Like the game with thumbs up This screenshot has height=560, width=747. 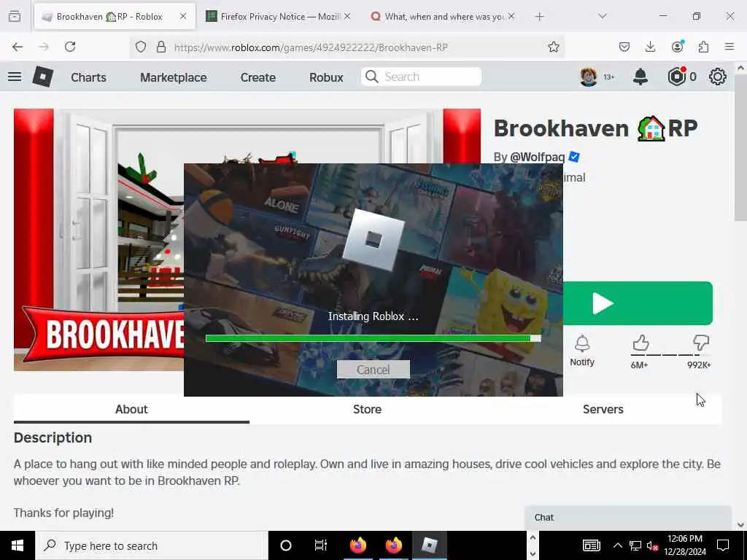[640, 343]
